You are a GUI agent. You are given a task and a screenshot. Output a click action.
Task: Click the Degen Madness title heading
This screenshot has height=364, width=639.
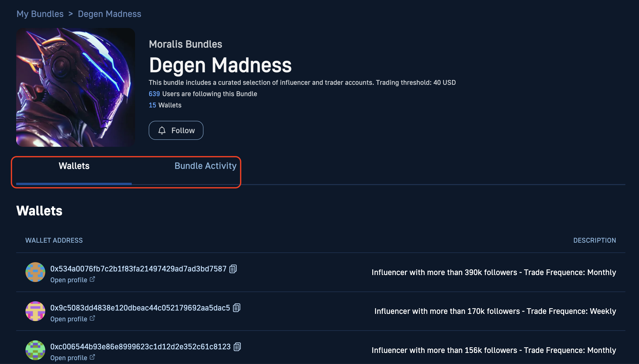click(220, 65)
